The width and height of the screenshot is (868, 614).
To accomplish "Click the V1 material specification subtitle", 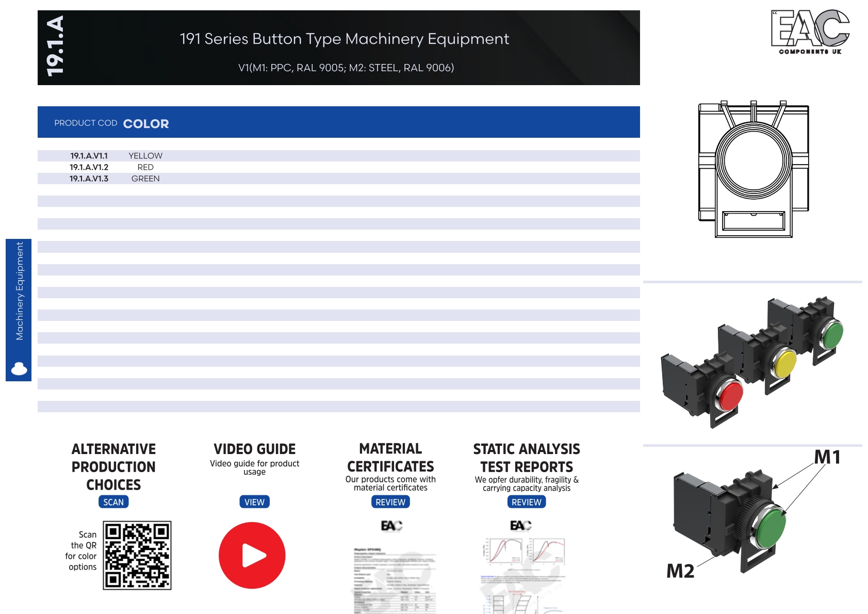I will coord(346,68).
